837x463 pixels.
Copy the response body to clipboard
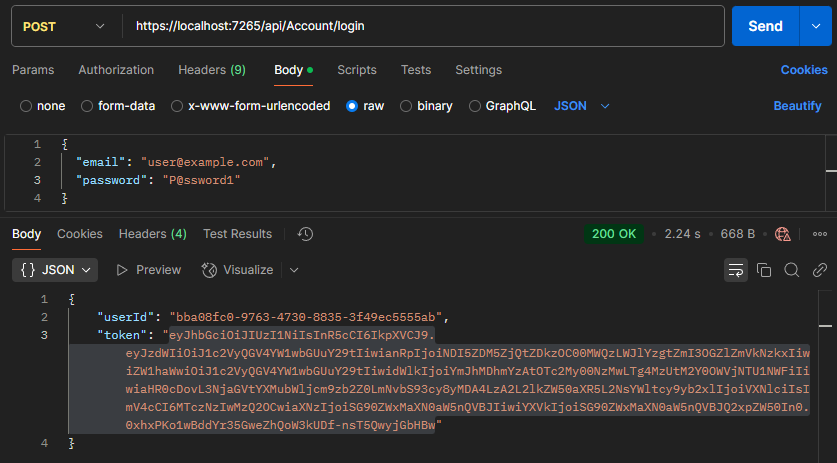764,270
